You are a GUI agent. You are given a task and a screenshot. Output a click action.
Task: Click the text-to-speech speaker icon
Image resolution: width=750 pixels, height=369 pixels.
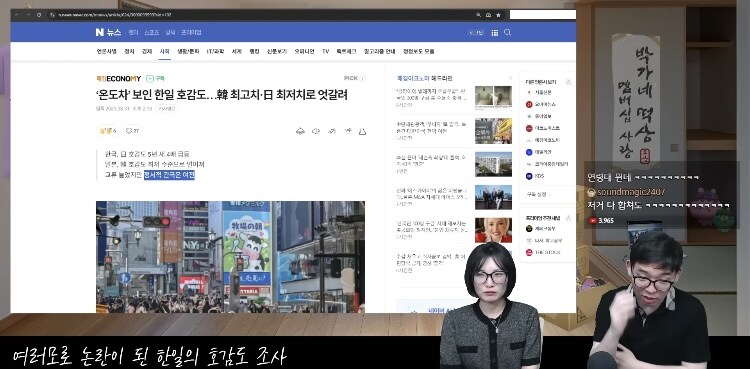tap(316, 131)
